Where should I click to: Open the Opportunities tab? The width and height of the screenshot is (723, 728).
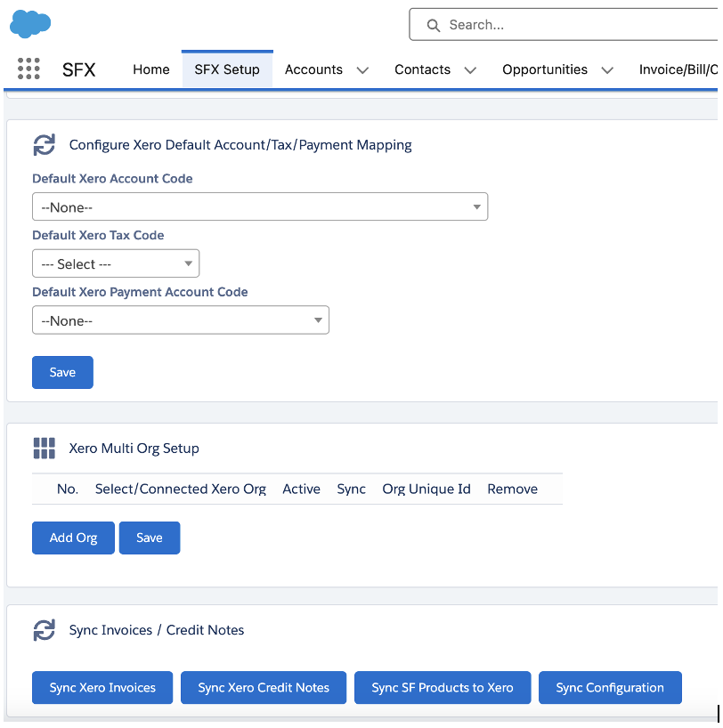(545, 69)
